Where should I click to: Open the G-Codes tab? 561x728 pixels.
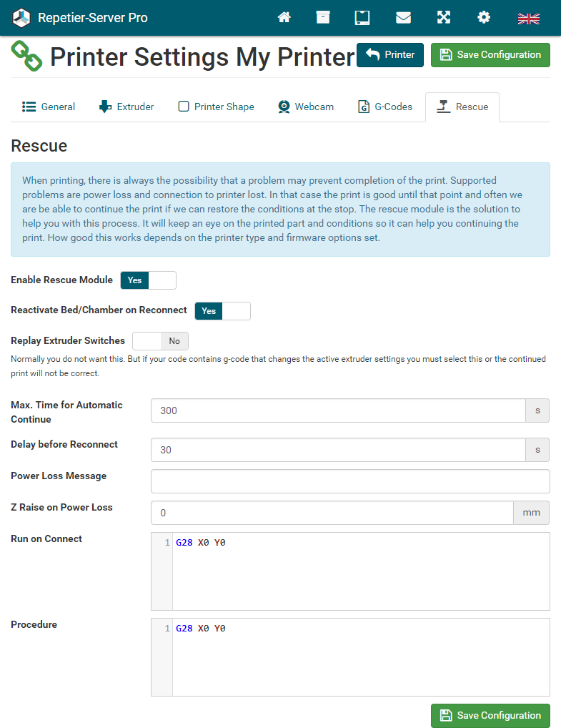[385, 107]
